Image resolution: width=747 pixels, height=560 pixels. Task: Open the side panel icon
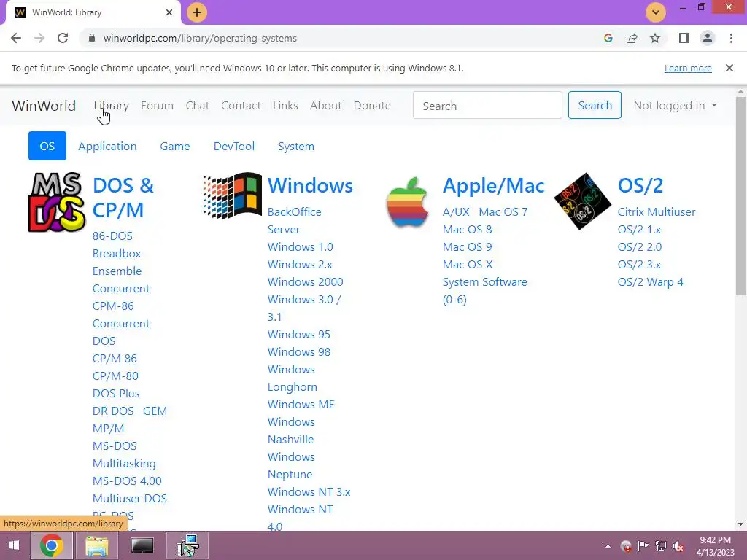pyautogui.click(x=684, y=38)
